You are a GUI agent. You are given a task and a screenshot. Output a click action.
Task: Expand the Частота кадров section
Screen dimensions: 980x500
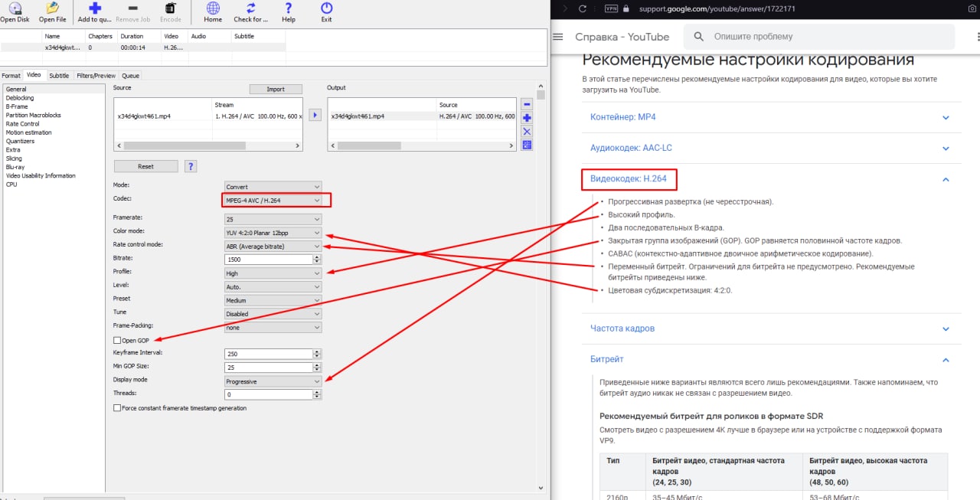pyautogui.click(x=771, y=328)
